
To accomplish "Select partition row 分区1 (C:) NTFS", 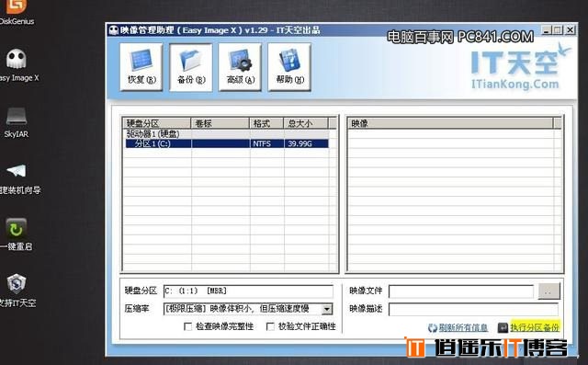I will click(227, 143).
